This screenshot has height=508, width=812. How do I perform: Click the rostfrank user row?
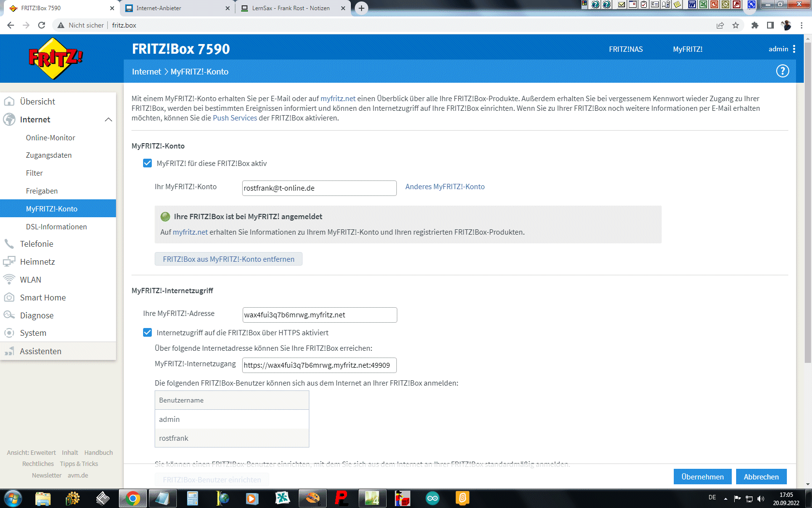click(x=232, y=438)
